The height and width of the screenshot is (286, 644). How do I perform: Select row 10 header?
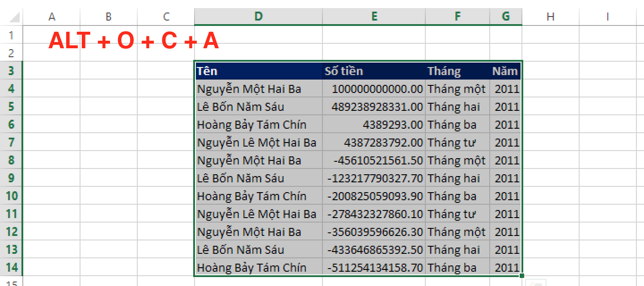pyautogui.click(x=11, y=196)
